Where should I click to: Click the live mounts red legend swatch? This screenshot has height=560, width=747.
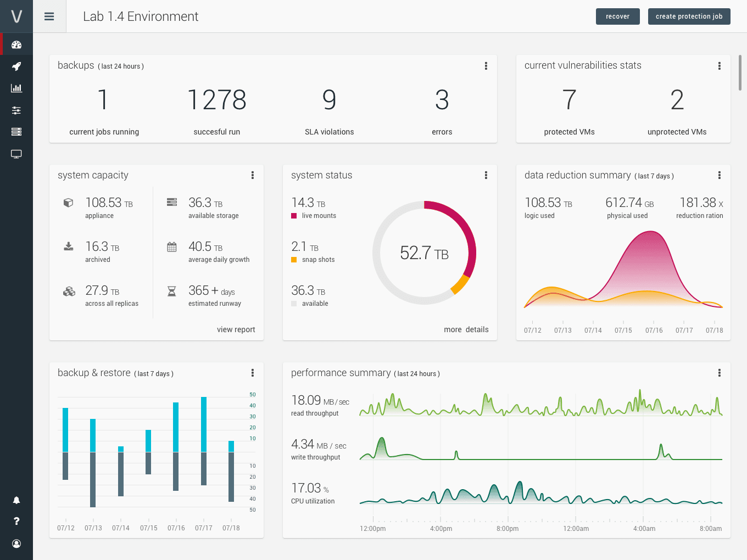[294, 216]
